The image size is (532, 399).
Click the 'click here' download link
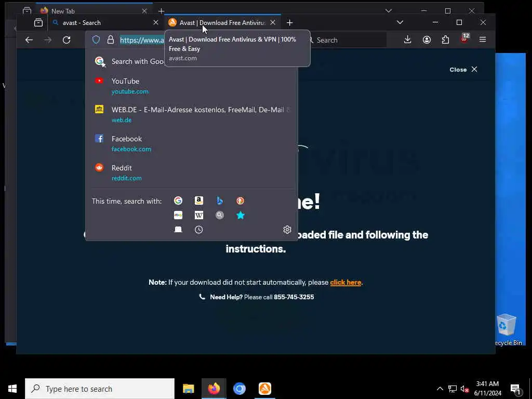345,282
